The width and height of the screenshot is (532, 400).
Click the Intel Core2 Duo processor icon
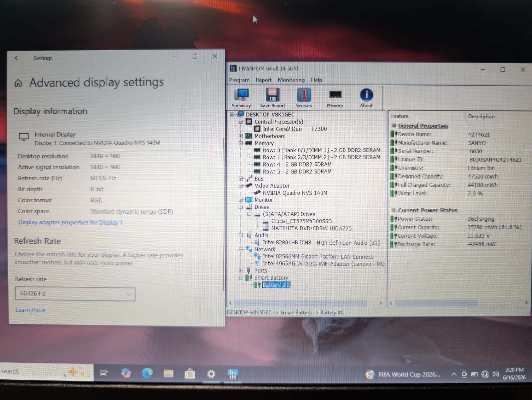(257, 129)
